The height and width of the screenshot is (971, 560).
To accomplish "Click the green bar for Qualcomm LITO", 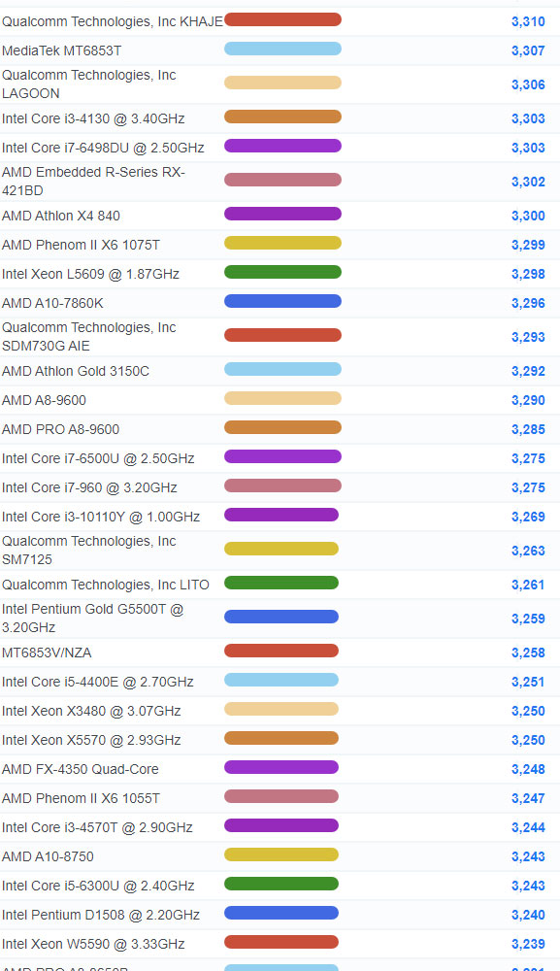I will pyautogui.click(x=281, y=583).
